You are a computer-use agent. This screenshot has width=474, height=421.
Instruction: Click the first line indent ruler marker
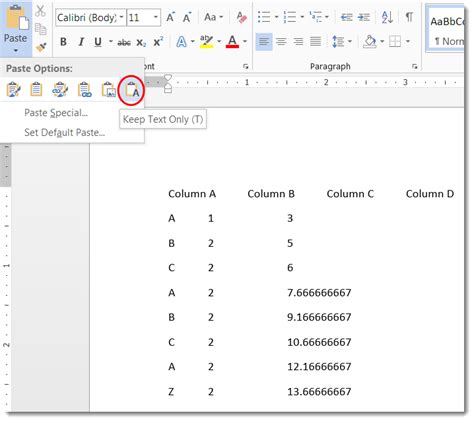click(x=168, y=78)
